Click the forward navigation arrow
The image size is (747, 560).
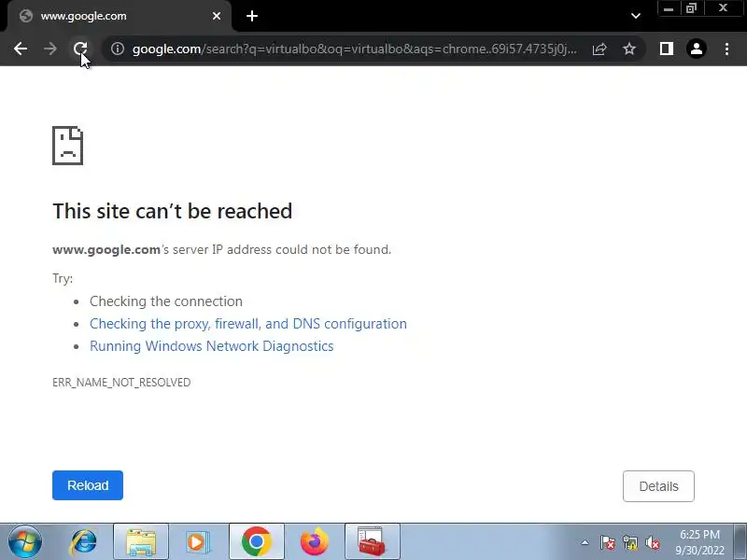[x=50, y=49]
